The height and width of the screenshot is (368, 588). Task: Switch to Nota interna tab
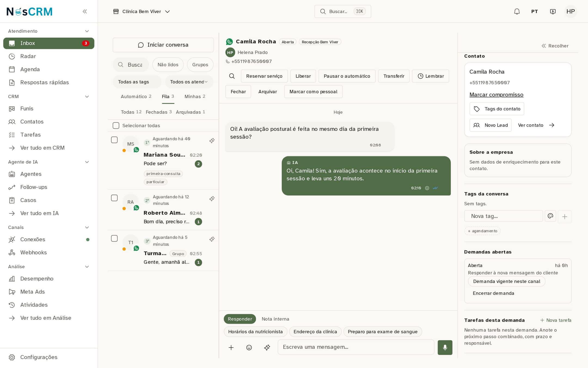[275, 319]
